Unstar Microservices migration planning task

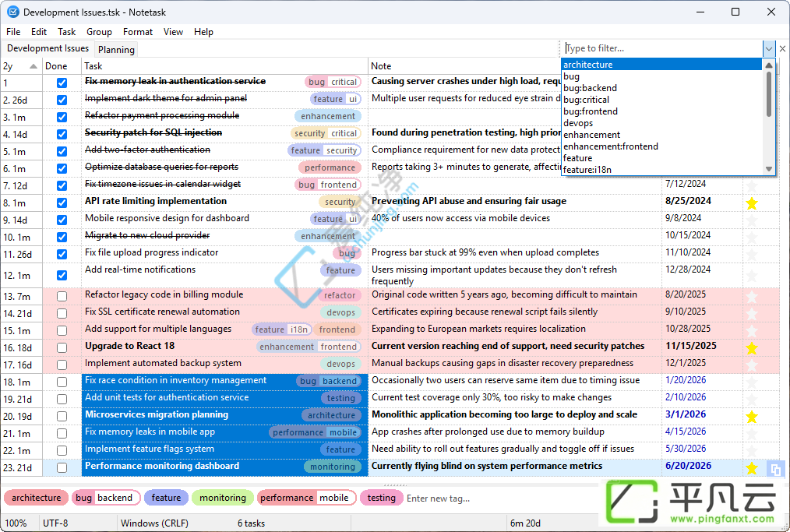pyautogui.click(x=752, y=417)
